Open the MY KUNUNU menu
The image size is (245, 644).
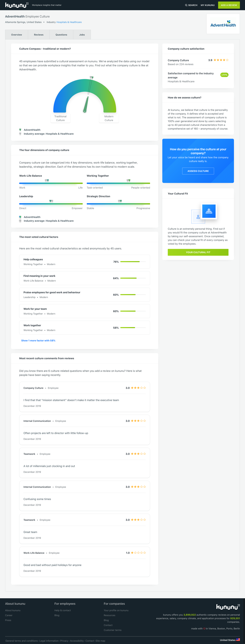207,5
